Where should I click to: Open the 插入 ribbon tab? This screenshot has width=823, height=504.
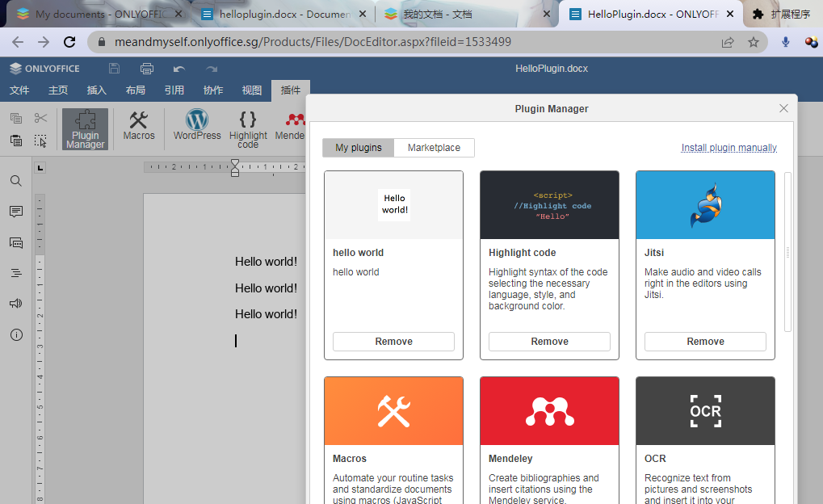[x=97, y=90]
